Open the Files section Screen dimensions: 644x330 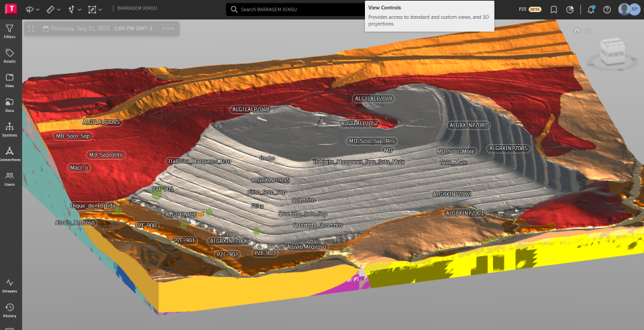(9, 80)
